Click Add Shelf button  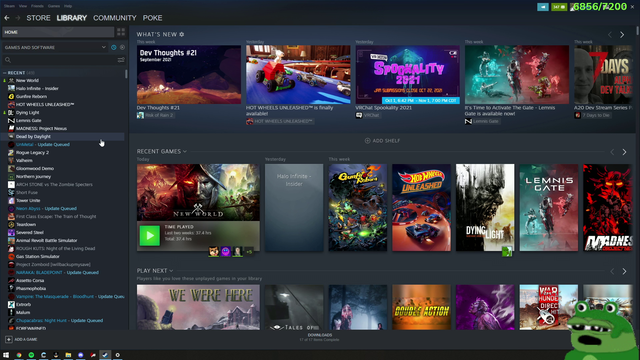[382, 140]
